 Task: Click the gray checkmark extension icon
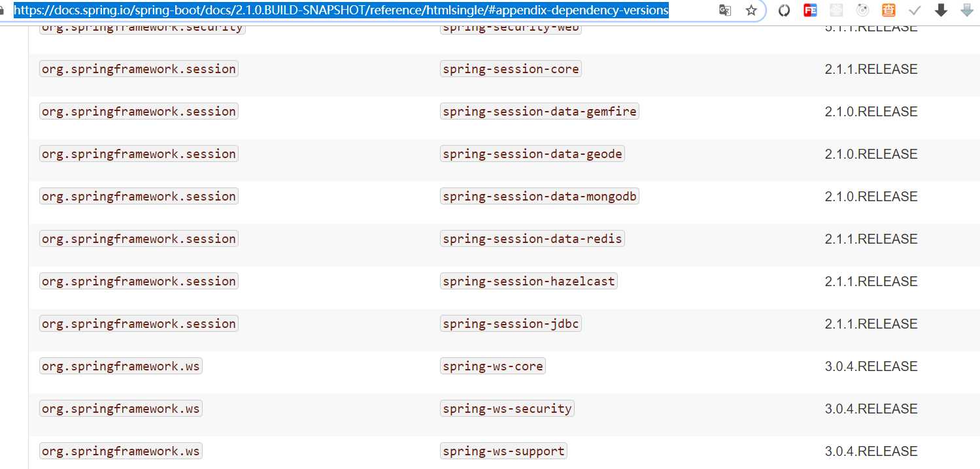(x=915, y=10)
